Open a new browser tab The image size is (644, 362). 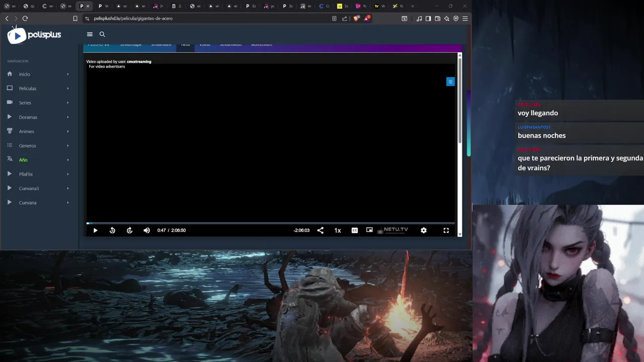click(413, 6)
